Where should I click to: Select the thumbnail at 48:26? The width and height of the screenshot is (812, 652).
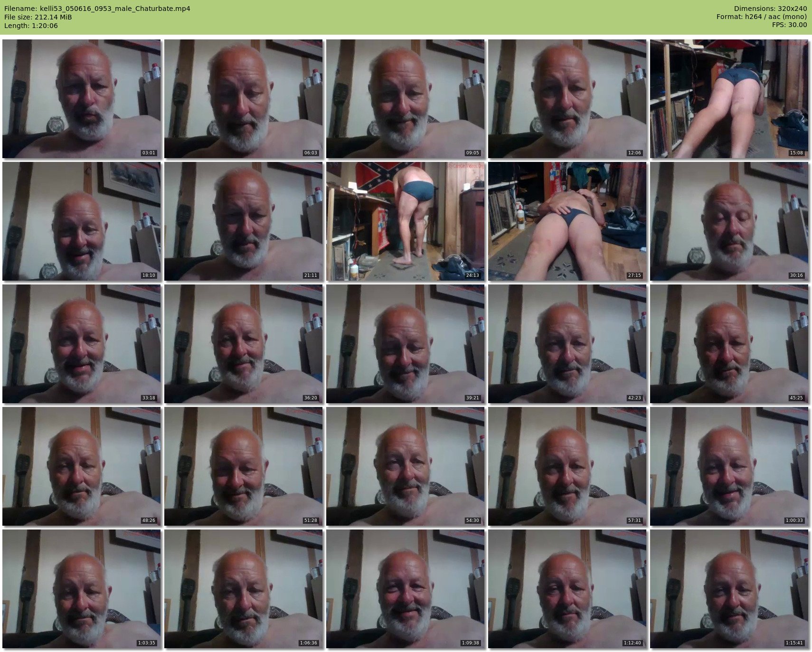coord(82,466)
